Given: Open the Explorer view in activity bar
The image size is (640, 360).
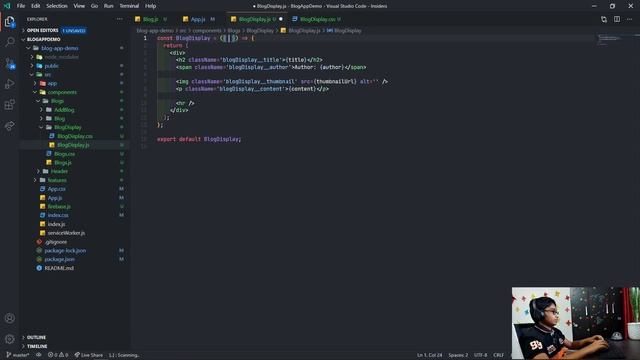Looking at the screenshot, I should point(9,22).
